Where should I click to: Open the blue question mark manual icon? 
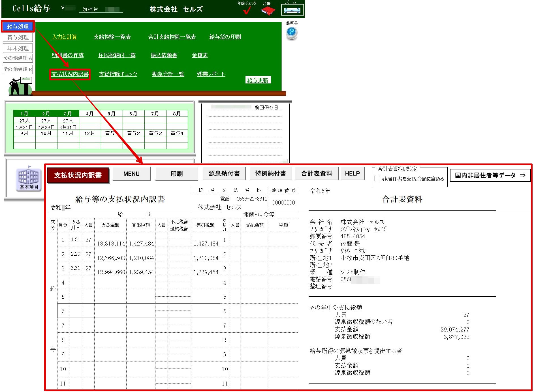click(x=291, y=32)
